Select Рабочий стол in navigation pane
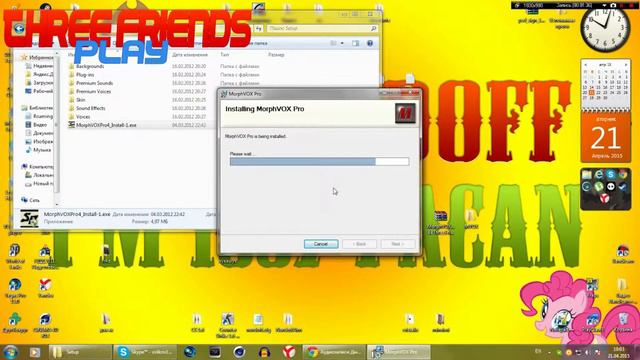The image size is (640, 360). (x=40, y=91)
